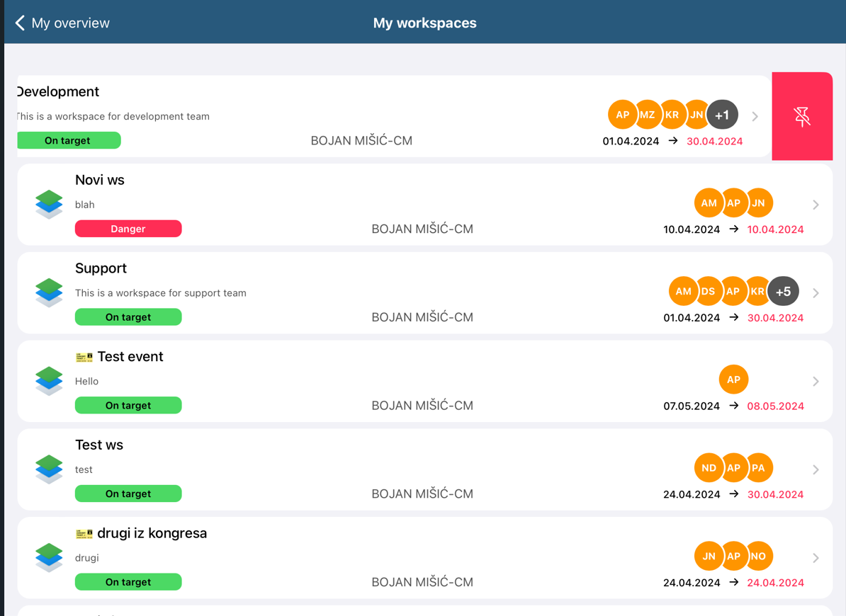Click the ND avatar in Test ws
Image resolution: width=846 pixels, height=616 pixels.
709,468
